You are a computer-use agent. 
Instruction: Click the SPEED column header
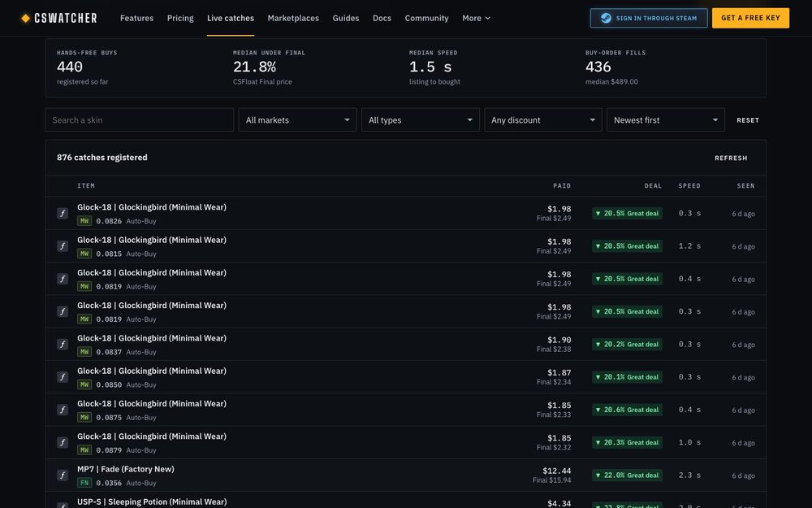pos(689,185)
